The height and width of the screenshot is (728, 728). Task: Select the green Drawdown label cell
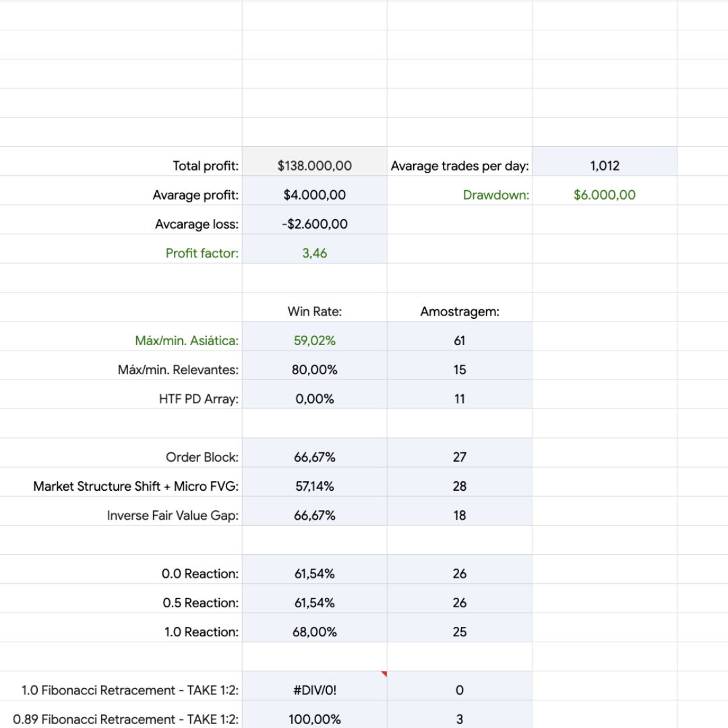tap(495, 195)
